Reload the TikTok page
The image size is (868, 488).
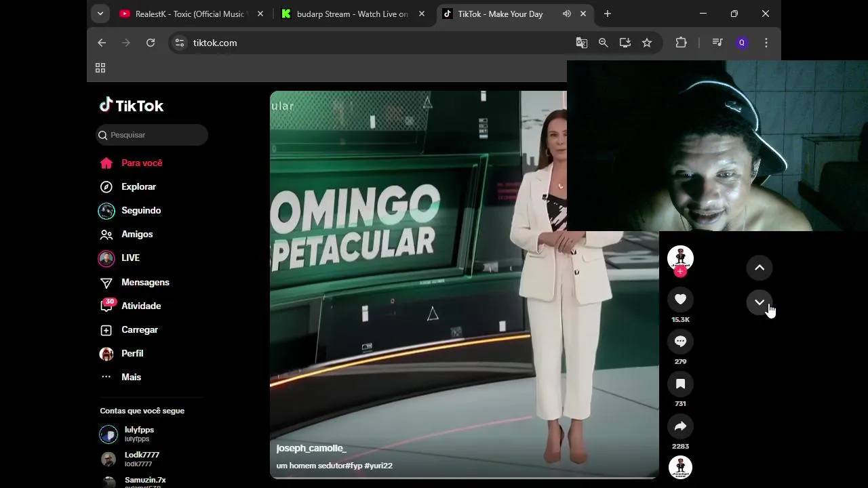click(x=151, y=43)
